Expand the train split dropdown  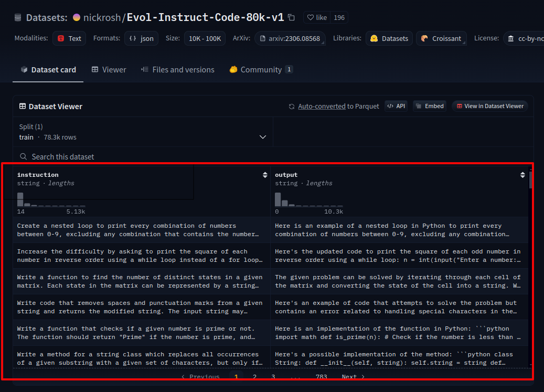tap(143, 132)
